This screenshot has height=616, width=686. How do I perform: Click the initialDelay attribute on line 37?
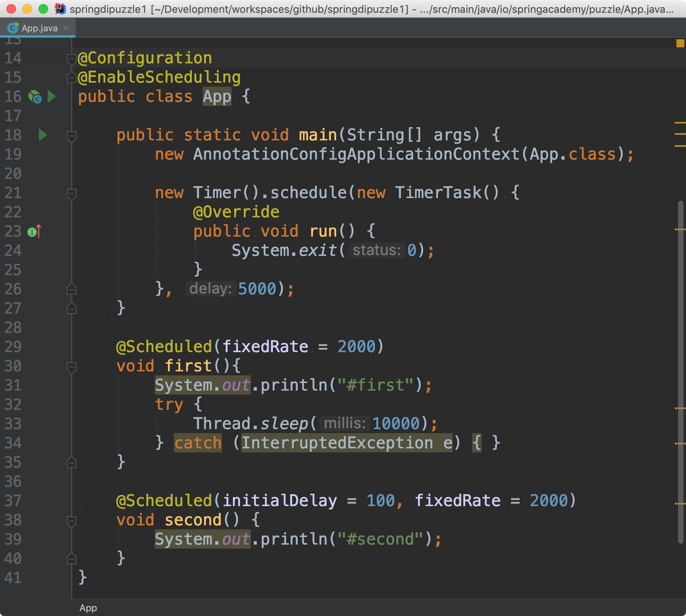(x=280, y=500)
